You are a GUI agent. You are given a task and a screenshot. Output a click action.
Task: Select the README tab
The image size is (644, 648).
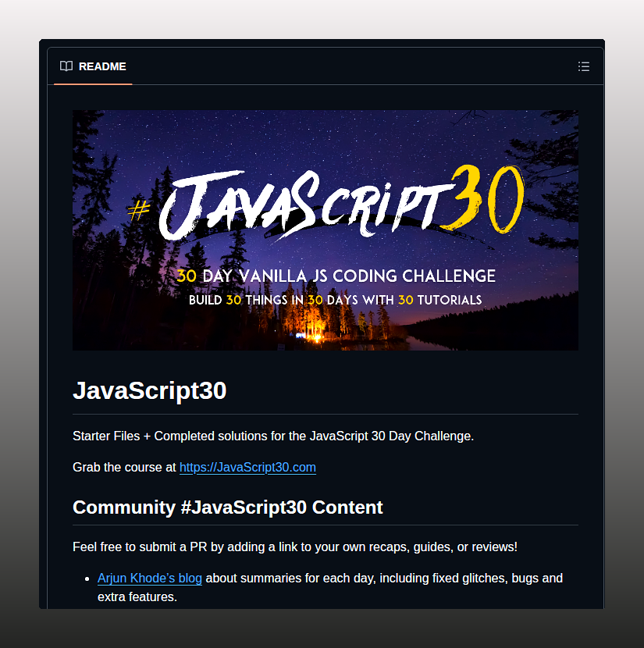[x=93, y=66]
